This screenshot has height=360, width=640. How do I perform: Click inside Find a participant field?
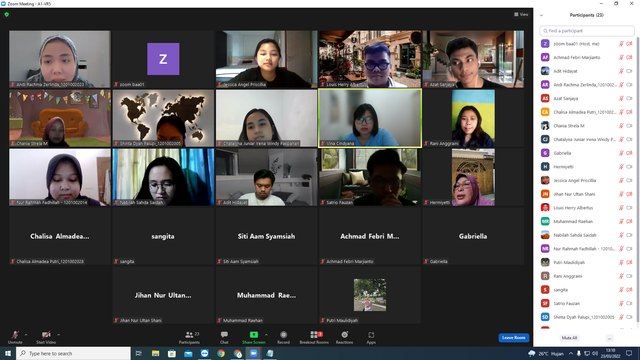(587, 31)
